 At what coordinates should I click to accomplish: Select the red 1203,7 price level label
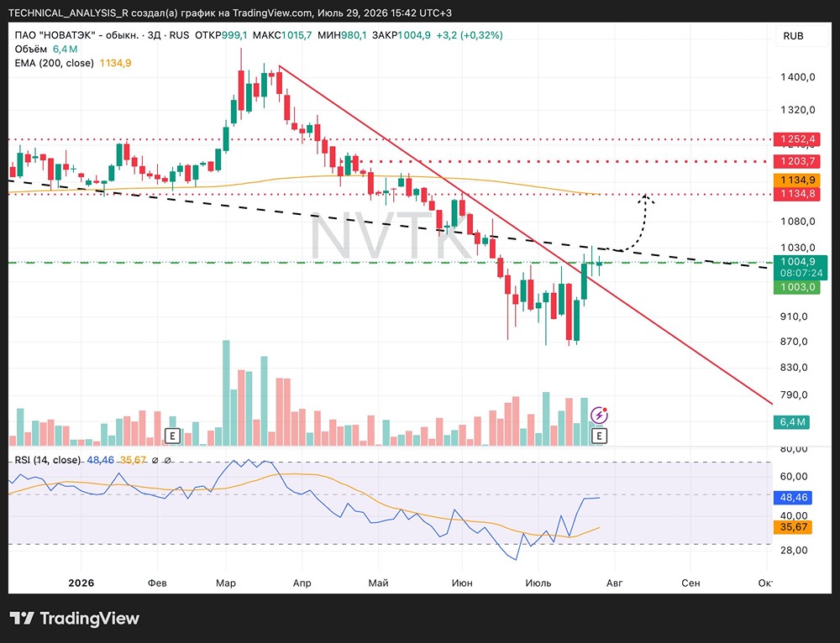797,161
